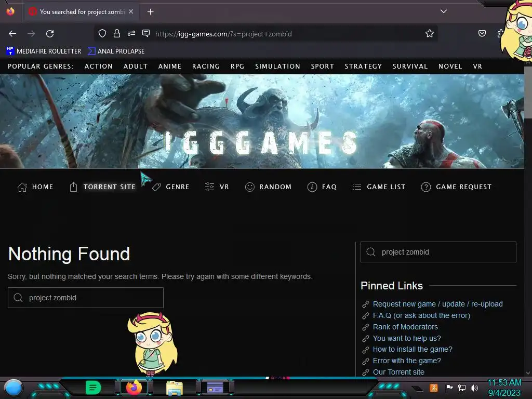Open the tracking protection shield icon

coord(102,33)
